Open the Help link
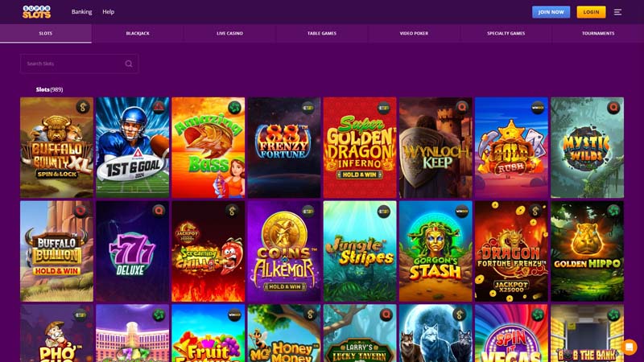The width and height of the screenshot is (644, 362). (109, 12)
